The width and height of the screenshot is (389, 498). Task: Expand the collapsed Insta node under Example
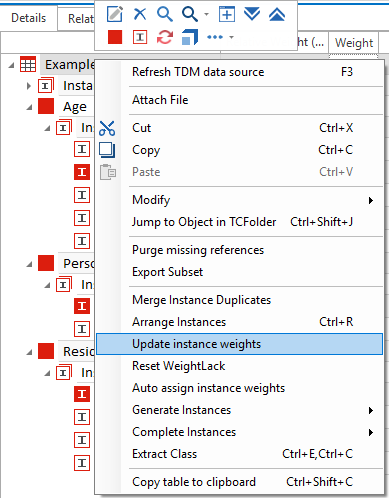[x=29, y=86]
